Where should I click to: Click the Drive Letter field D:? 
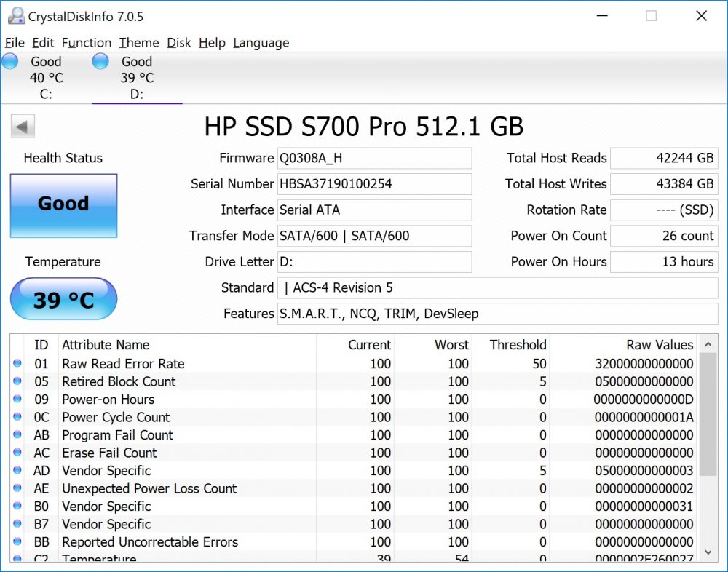(x=374, y=262)
